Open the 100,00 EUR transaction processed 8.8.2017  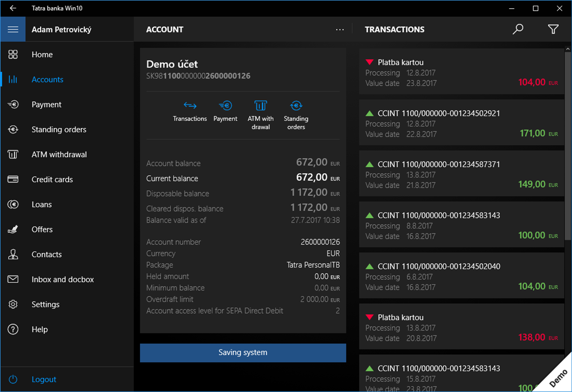tap(462, 225)
